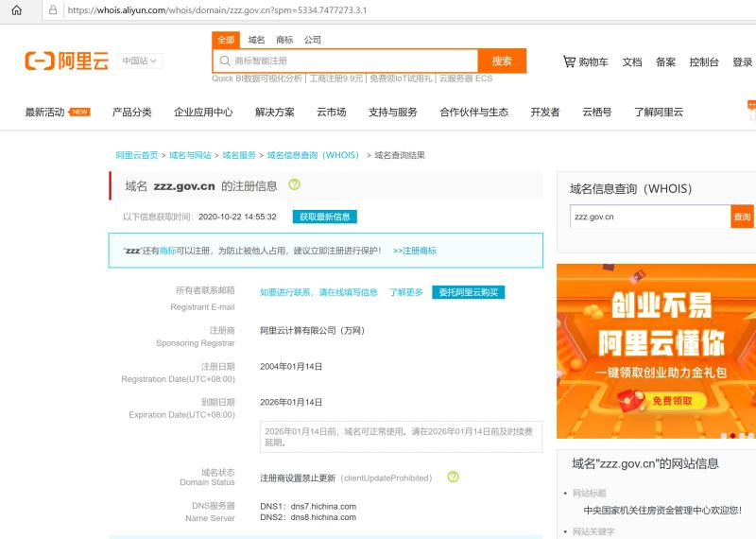
Task: Open 文档 in the top bar
Action: pyautogui.click(x=632, y=61)
